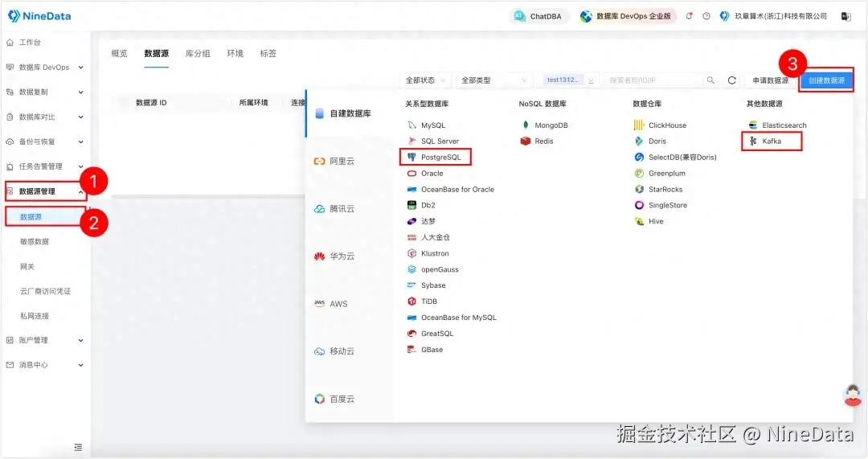Choose MongoDB data source type
Image resolution: width=868 pixels, height=459 pixels.
[x=544, y=125]
